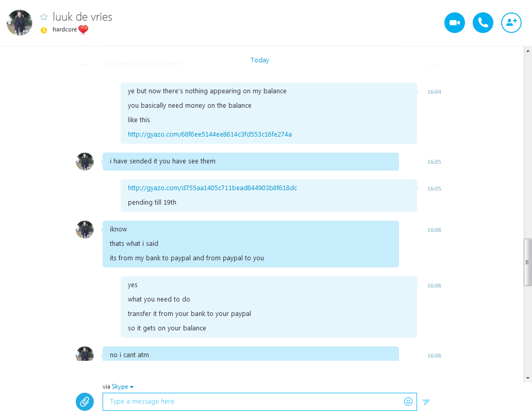Grab the chat scrollbar thumb
532x418 pixels.
point(527,262)
